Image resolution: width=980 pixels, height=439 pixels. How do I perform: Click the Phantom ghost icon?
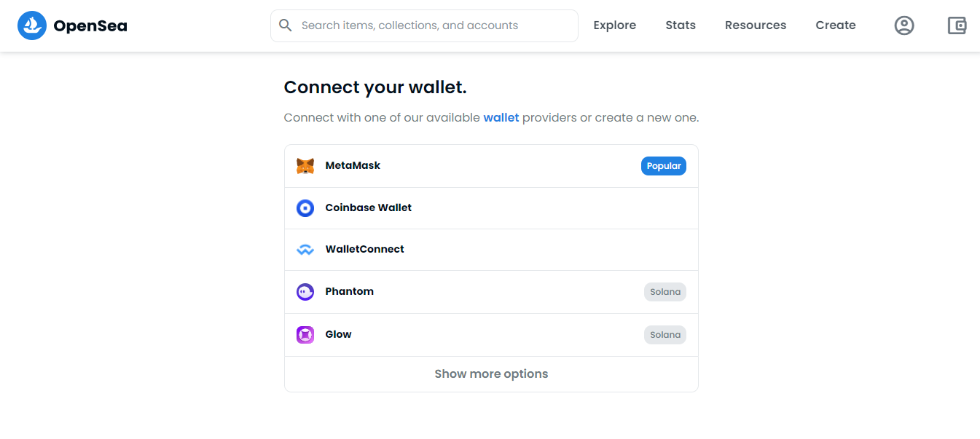click(x=305, y=292)
